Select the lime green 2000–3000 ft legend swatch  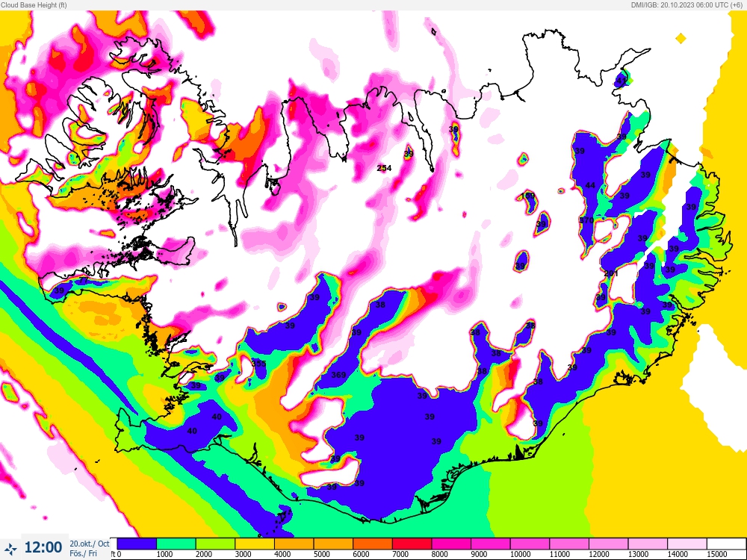(x=215, y=544)
